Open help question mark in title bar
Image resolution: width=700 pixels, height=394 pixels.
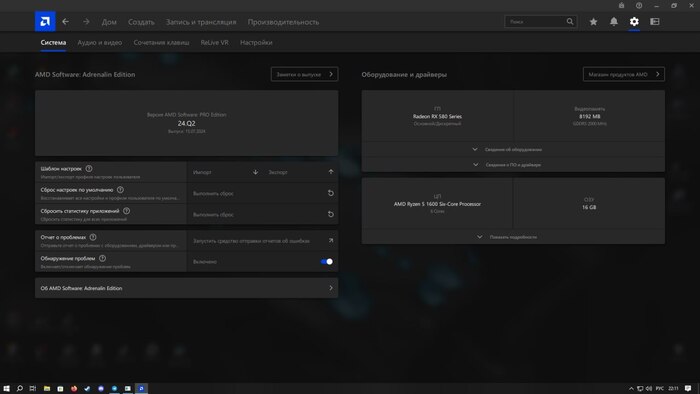pos(639,5)
